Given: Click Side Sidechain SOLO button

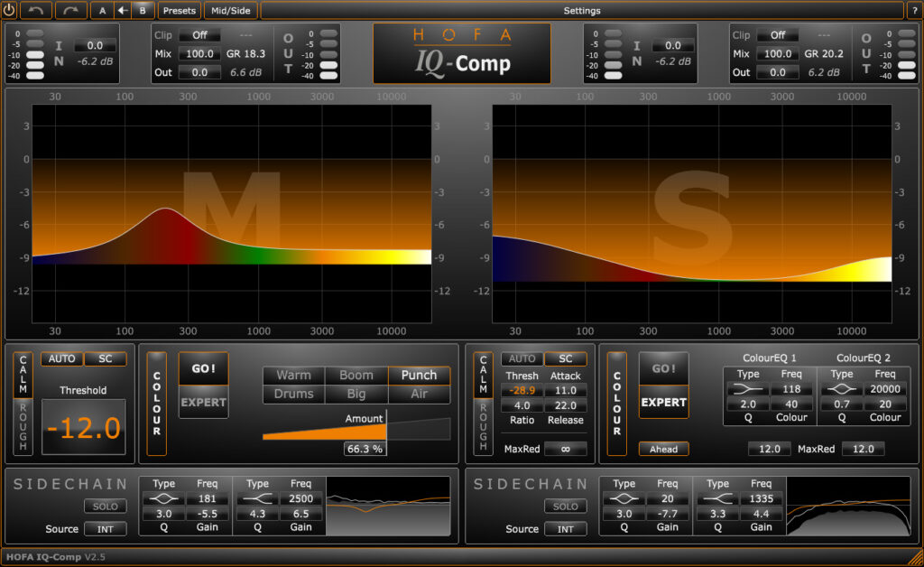Looking at the screenshot, I should point(566,507).
